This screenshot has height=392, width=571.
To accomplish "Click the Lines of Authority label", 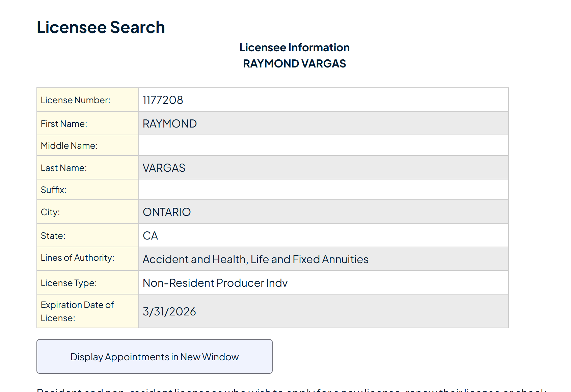I will click(78, 258).
